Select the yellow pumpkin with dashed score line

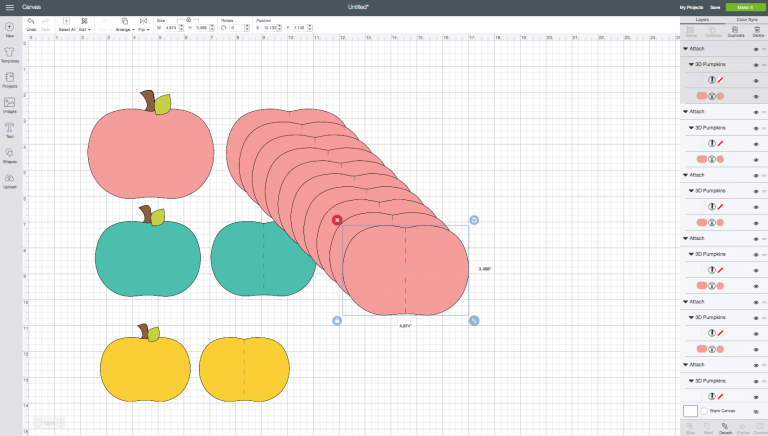(x=244, y=369)
